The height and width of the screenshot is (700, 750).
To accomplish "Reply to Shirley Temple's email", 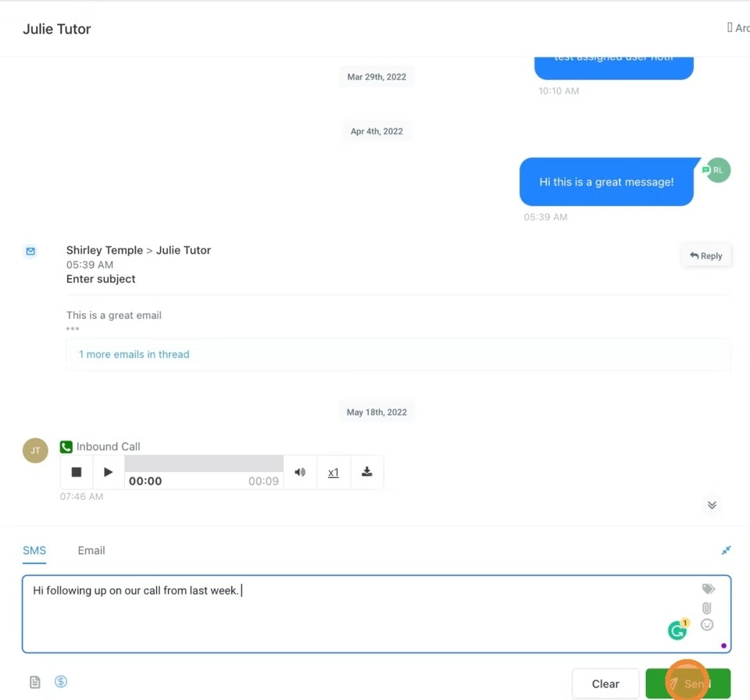I will (706, 256).
